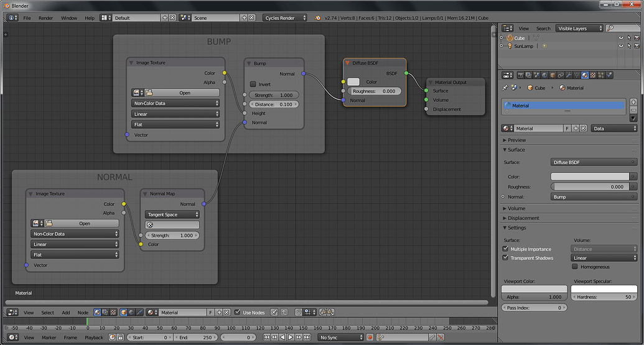
Task: Toggle SunLamp renderability camera icon
Action: (x=637, y=46)
